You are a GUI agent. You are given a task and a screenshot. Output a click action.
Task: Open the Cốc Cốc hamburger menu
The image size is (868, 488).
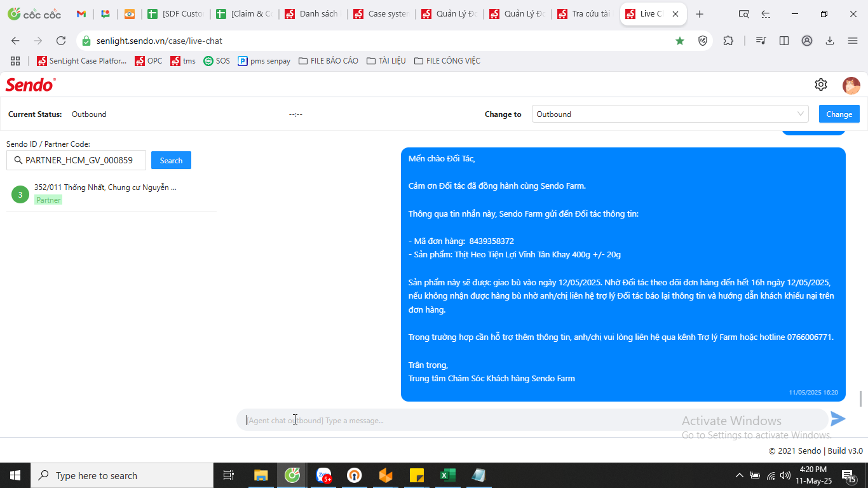pyautogui.click(x=853, y=41)
